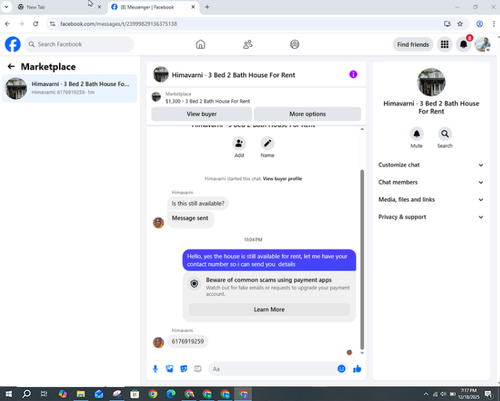Image resolution: width=500 pixels, height=401 pixels.
Task: Open the taskbar search magnifier
Action: tap(26, 394)
